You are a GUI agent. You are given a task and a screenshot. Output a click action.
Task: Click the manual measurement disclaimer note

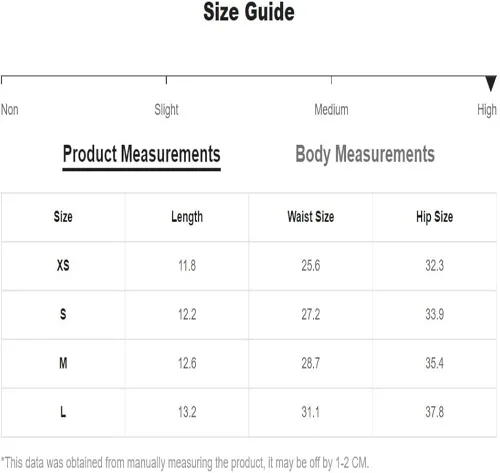tap(185, 463)
